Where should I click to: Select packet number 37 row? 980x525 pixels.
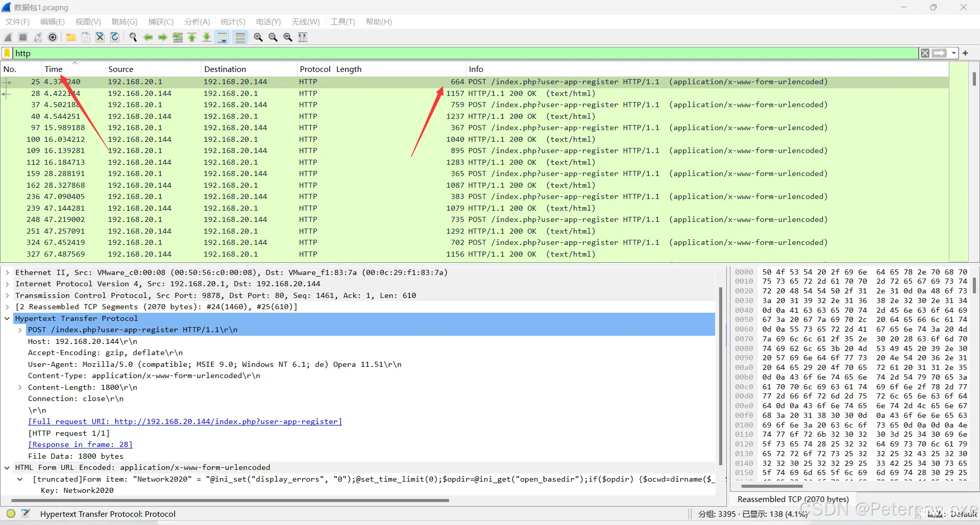(475, 105)
